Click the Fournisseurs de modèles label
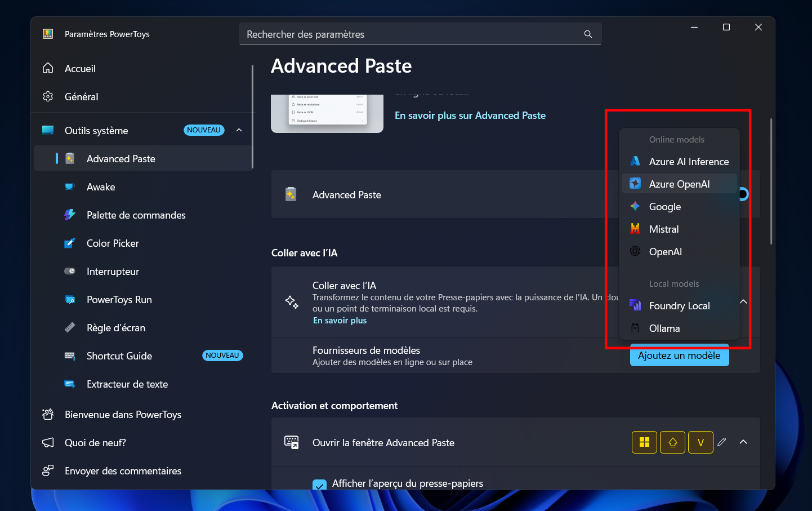Viewport: 812px width, 511px height. point(366,350)
